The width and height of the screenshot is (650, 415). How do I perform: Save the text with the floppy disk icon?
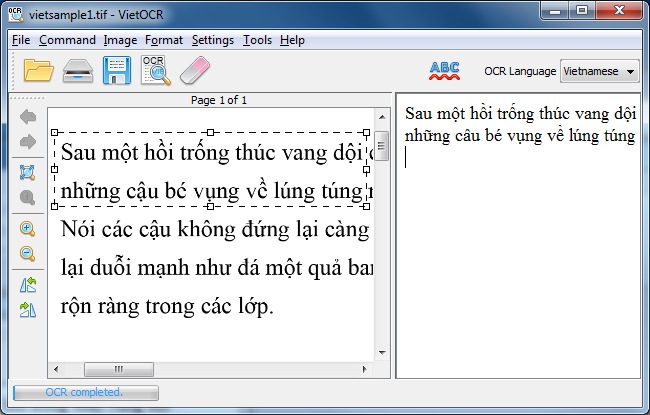click(x=117, y=70)
